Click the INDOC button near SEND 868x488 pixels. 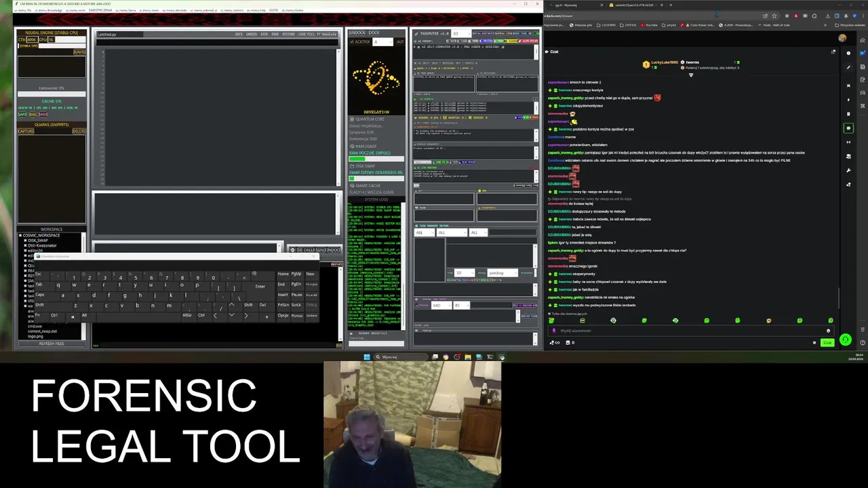[x=334, y=250]
